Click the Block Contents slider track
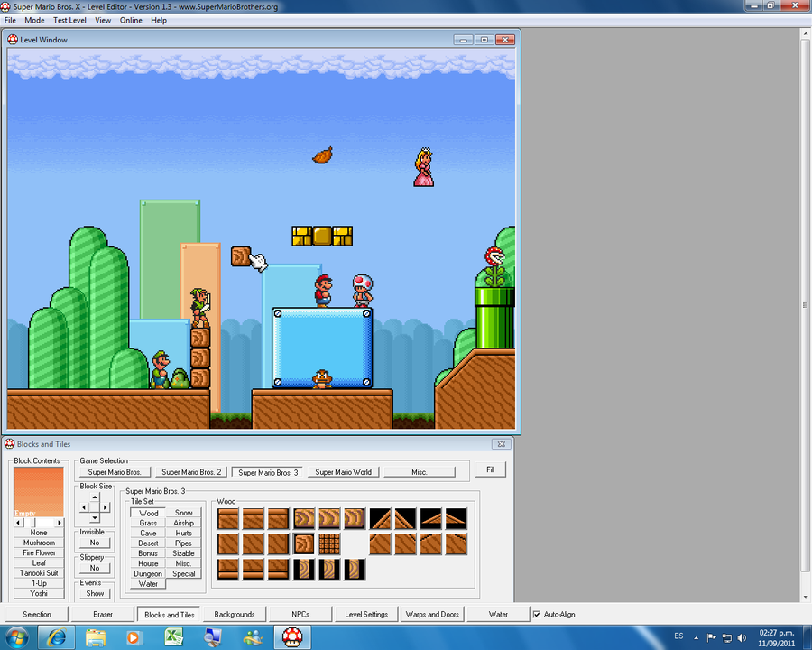Image resolution: width=812 pixels, height=650 pixels. 39,523
